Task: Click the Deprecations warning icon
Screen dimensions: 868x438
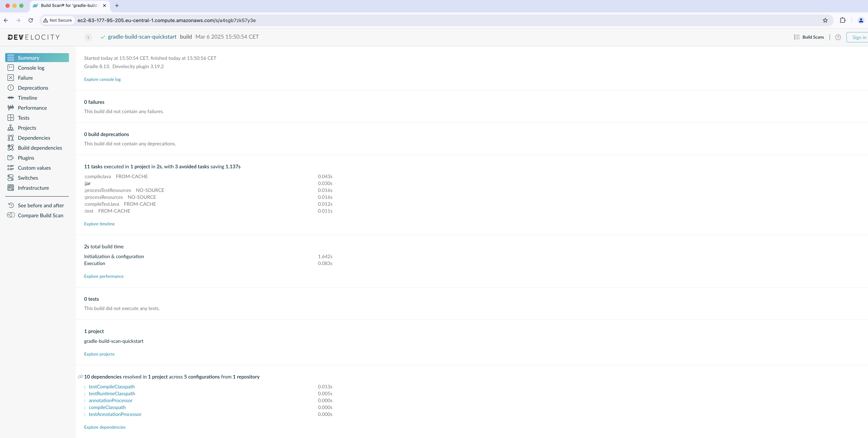Action: pos(11,88)
